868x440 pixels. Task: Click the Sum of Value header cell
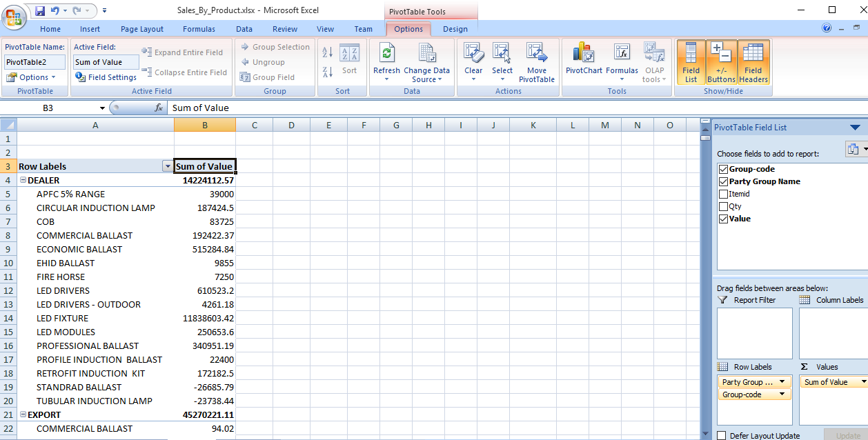tap(205, 166)
